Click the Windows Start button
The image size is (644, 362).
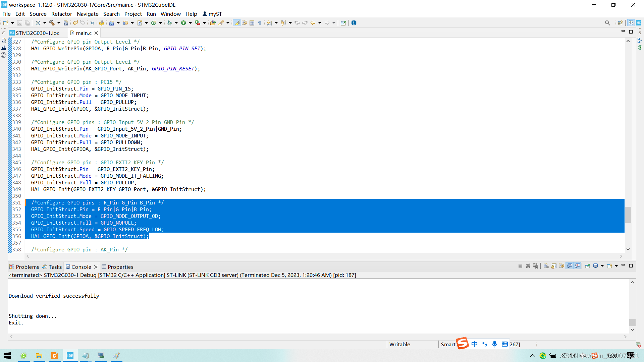pos(7,356)
